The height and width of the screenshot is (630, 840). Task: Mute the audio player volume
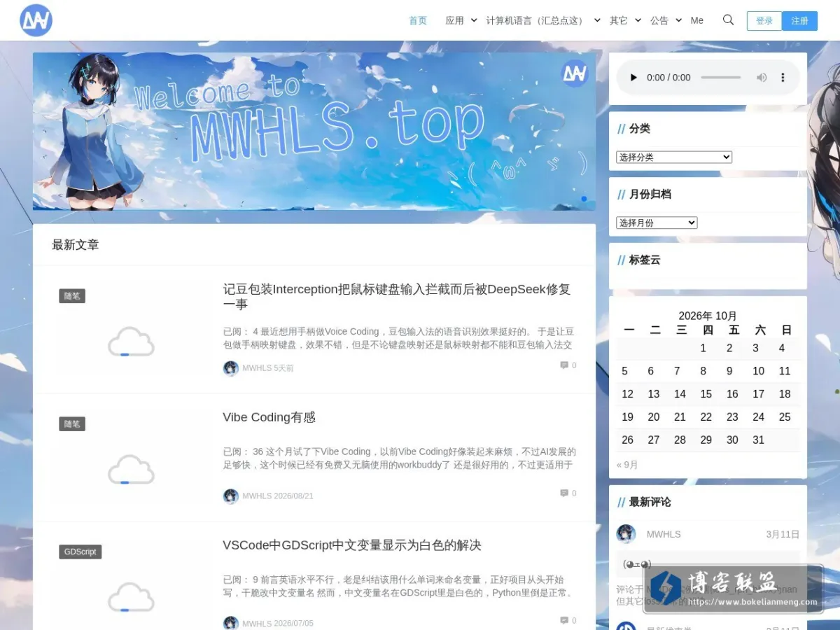762,78
